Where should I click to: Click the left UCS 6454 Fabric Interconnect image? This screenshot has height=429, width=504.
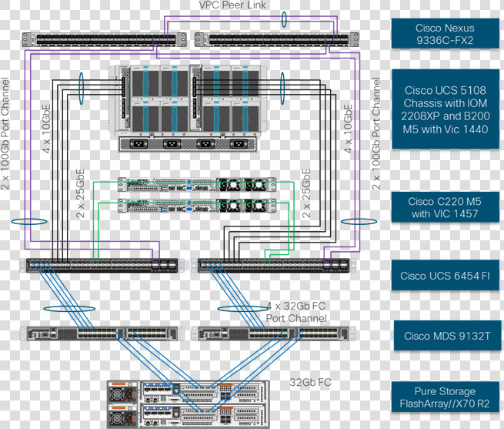pyautogui.click(x=102, y=266)
